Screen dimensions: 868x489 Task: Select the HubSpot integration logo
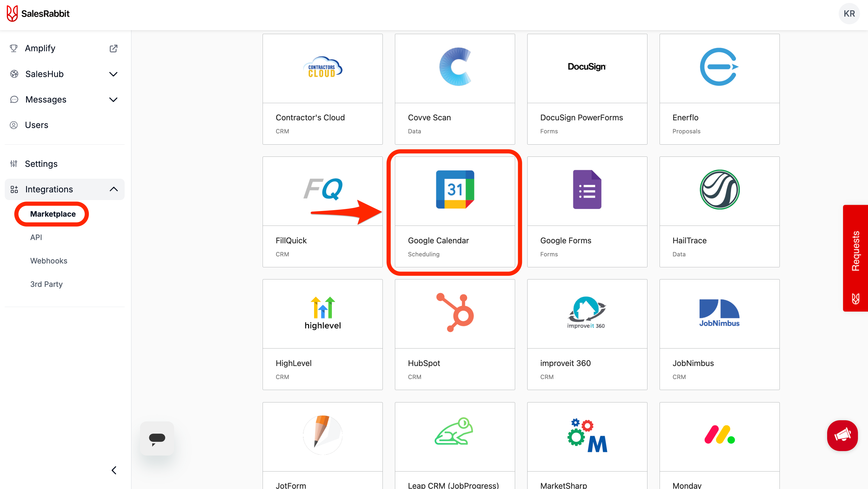[x=454, y=313]
